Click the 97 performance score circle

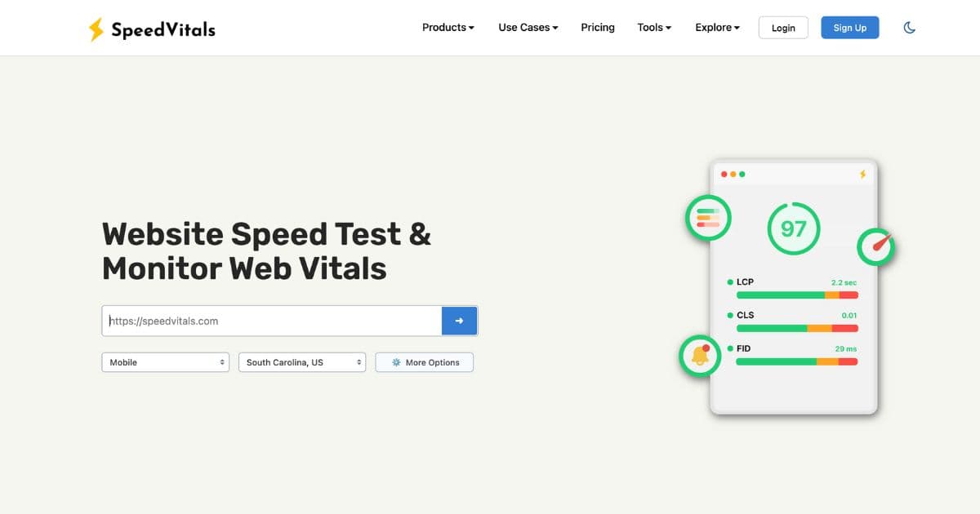pos(793,228)
